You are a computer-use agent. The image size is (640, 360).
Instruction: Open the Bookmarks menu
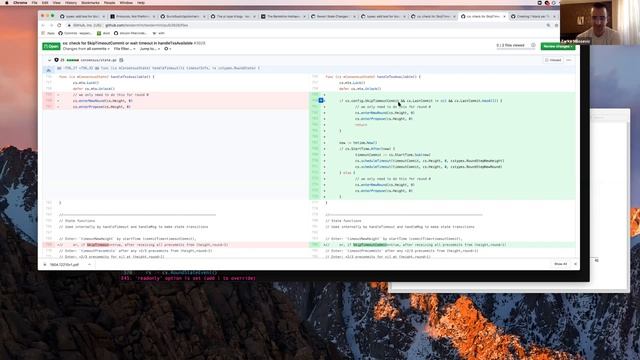(x=90, y=3)
